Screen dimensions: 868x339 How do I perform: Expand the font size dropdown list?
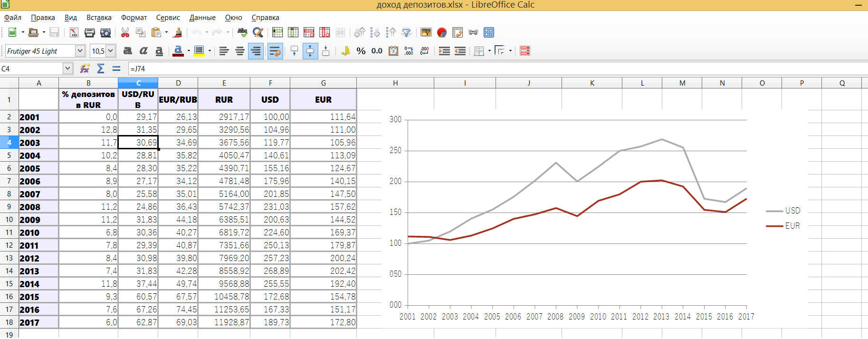pos(111,51)
